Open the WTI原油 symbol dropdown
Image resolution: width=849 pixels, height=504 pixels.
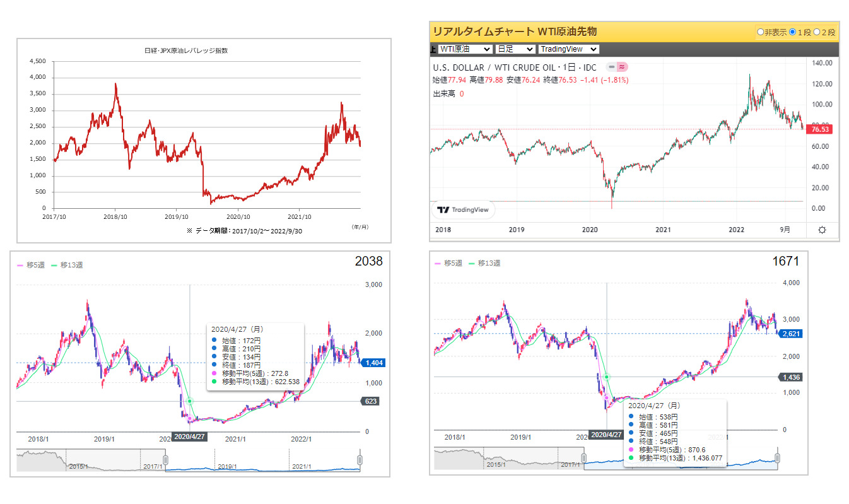pyautogui.click(x=465, y=49)
